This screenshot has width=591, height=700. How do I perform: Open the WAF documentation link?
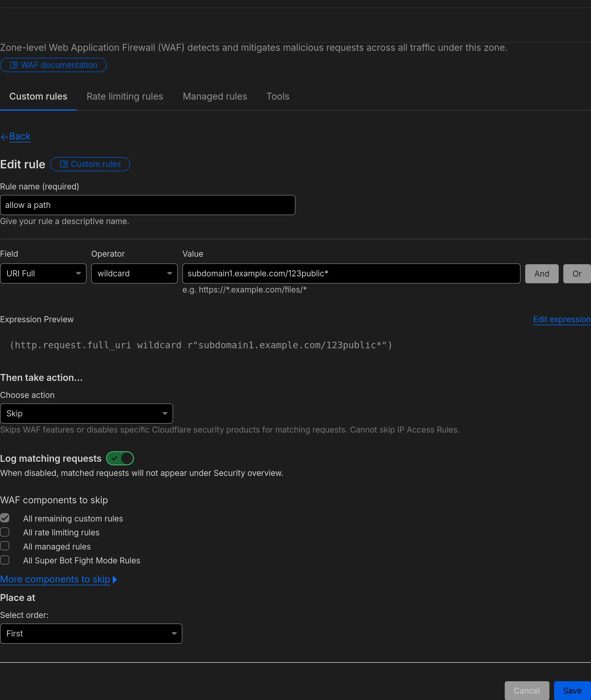54,65
